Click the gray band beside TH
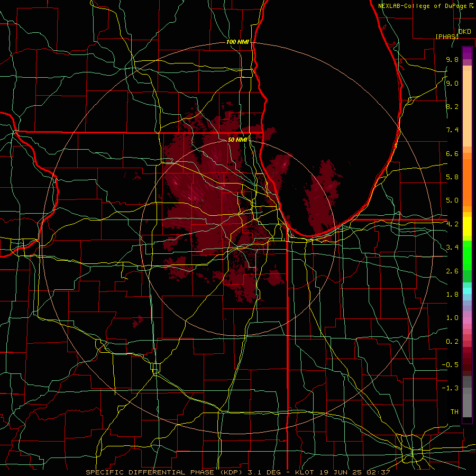The image size is (476, 476). (467, 405)
